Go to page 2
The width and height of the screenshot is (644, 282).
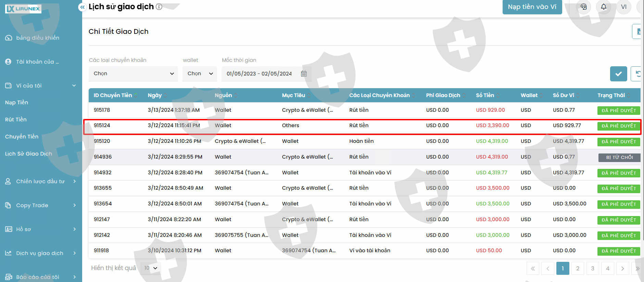(578, 268)
